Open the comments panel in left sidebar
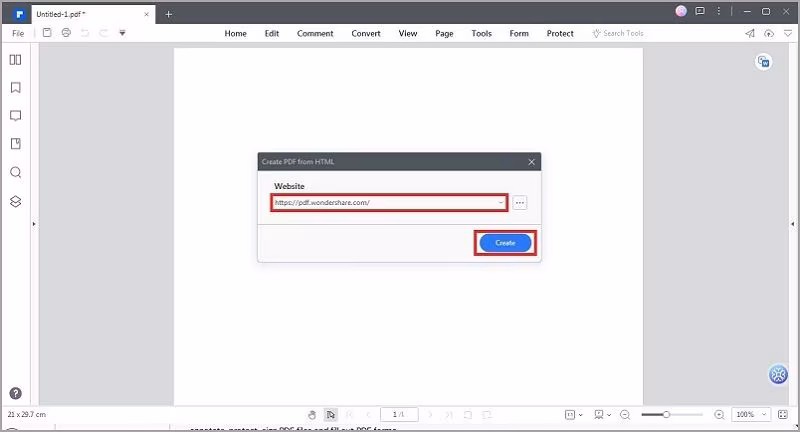Image resolution: width=800 pixels, height=432 pixels. tap(16, 116)
